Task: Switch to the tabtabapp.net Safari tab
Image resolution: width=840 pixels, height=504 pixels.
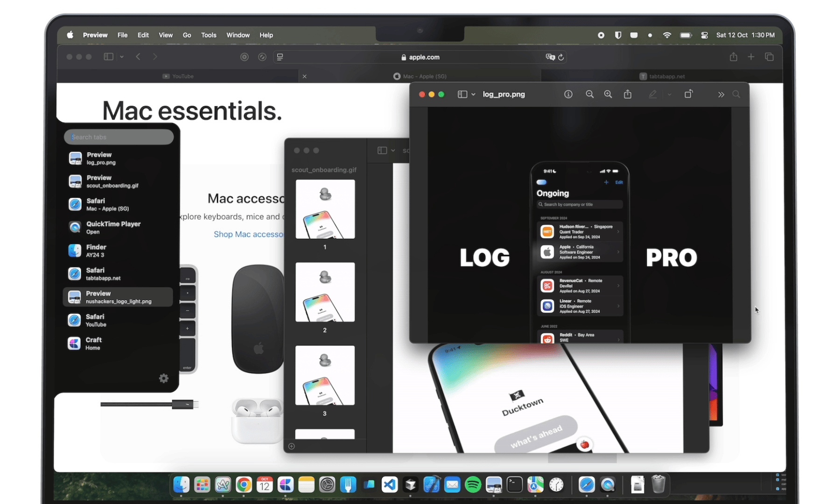Action: click(x=662, y=76)
